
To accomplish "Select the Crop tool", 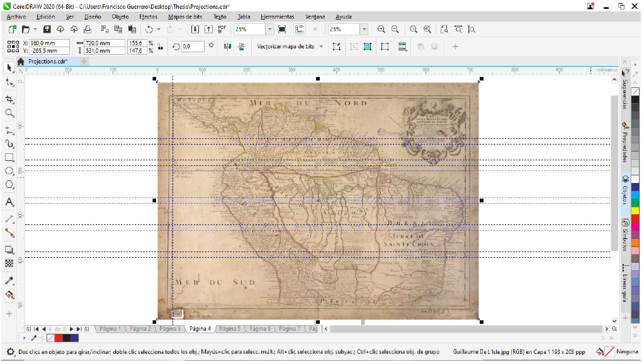I will (x=9, y=99).
